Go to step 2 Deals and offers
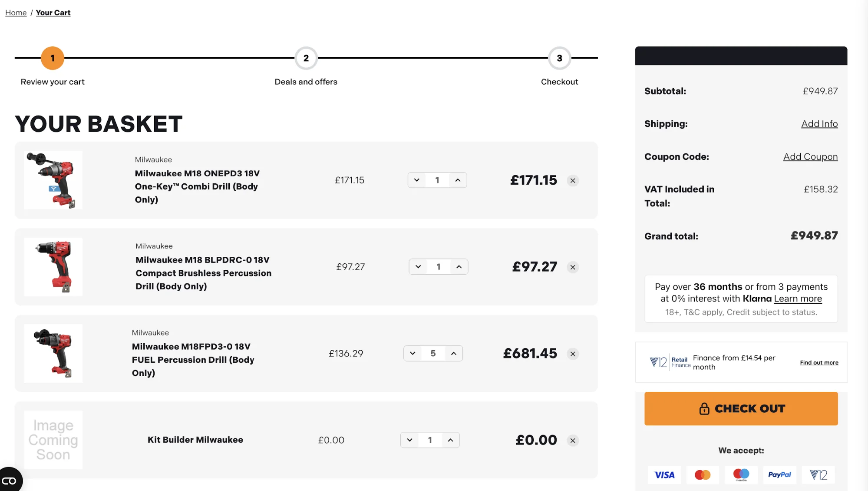 (x=306, y=58)
